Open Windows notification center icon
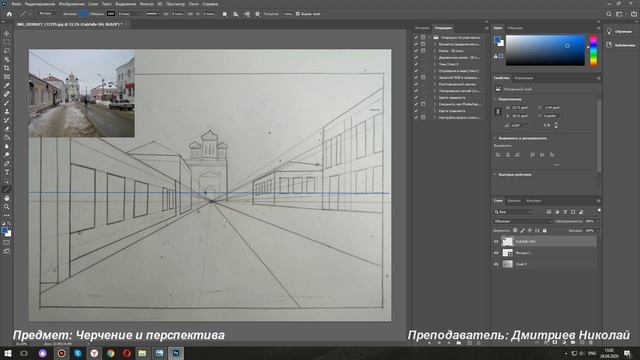This screenshot has height=360, width=640. pos(627,353)
